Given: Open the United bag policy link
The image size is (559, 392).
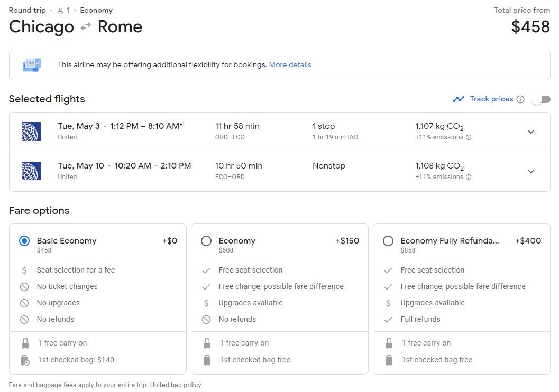Looking at the screenshot, I should point(175,385).
